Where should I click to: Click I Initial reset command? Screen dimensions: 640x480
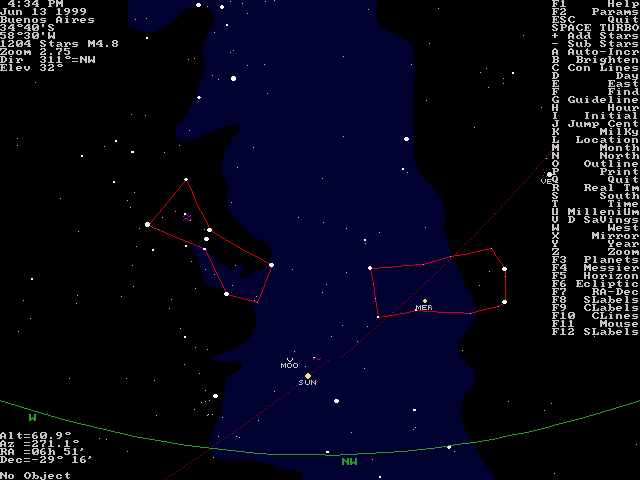(x=596, y=116)
